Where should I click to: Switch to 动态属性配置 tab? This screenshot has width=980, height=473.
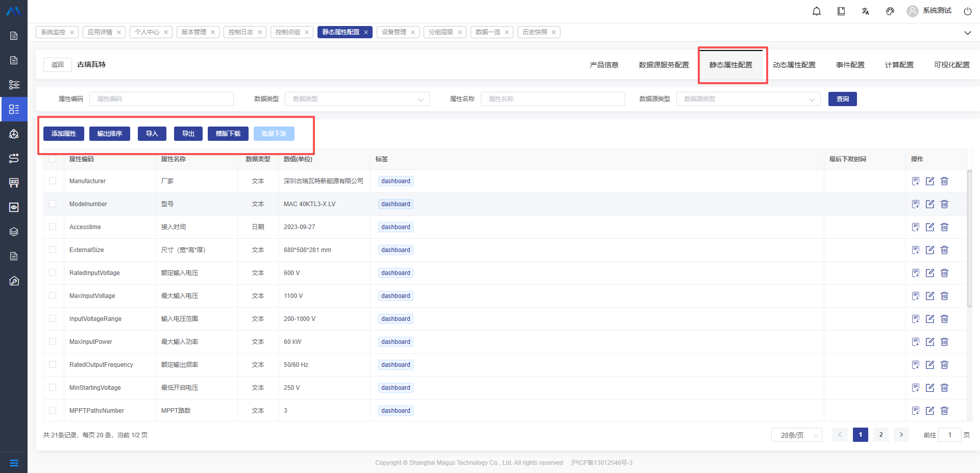click(x=794, y=65)
